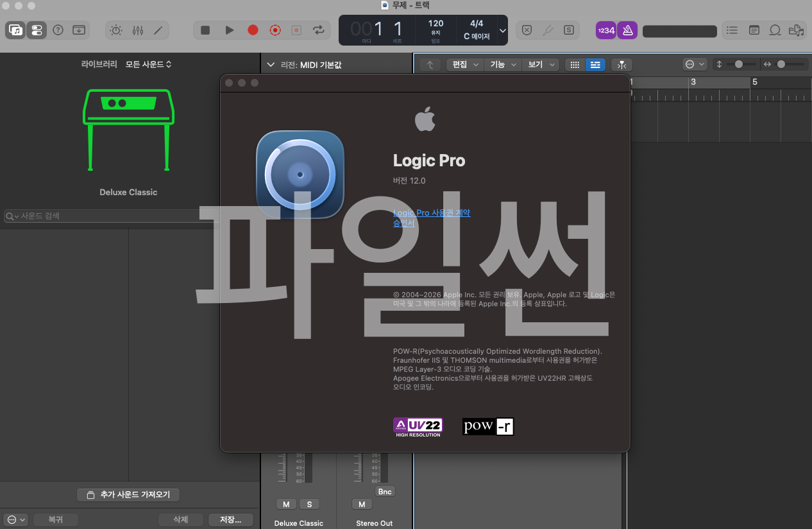Click ruler bar marker 3
812x529 pixels.
tap(693, 82)
